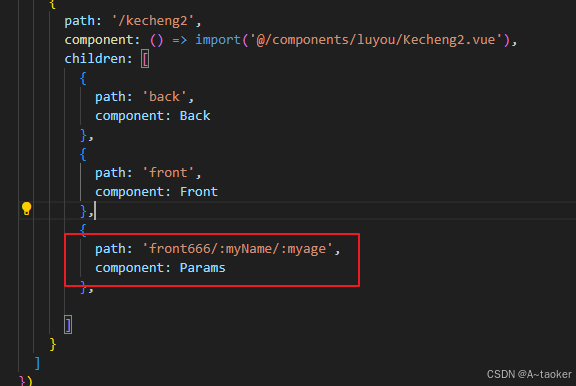
Task: Click the 'back' path string
Action: pyautogui.click(x=164, y=97)
